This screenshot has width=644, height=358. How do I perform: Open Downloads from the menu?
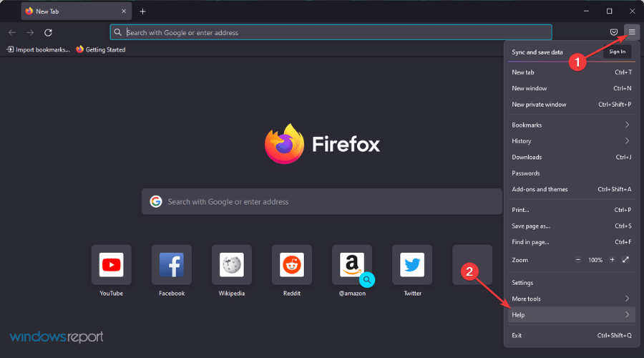point(571,157)
